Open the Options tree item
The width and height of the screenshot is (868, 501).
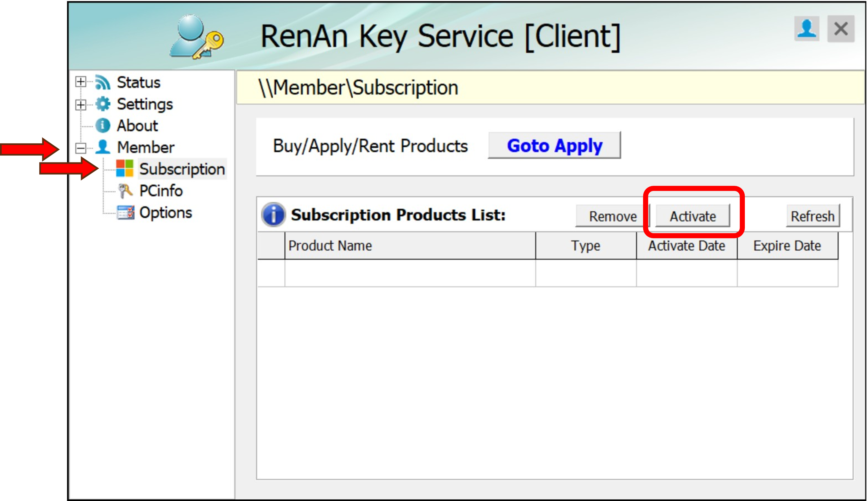(165, 212)
